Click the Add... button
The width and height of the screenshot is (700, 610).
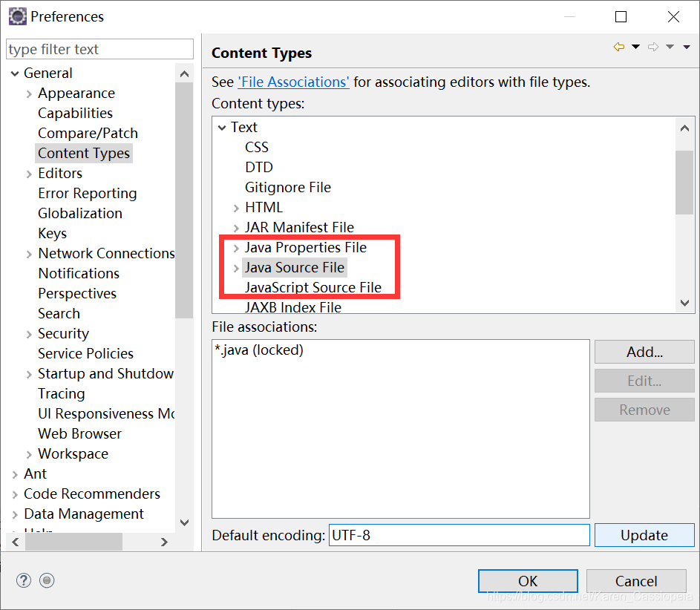click(x=644, y=352)
